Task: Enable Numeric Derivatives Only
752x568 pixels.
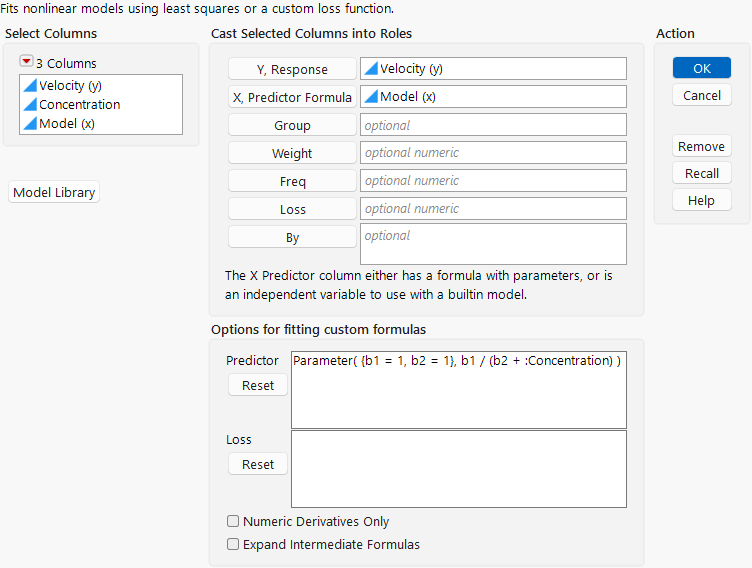Action: [x=233, y=522]
